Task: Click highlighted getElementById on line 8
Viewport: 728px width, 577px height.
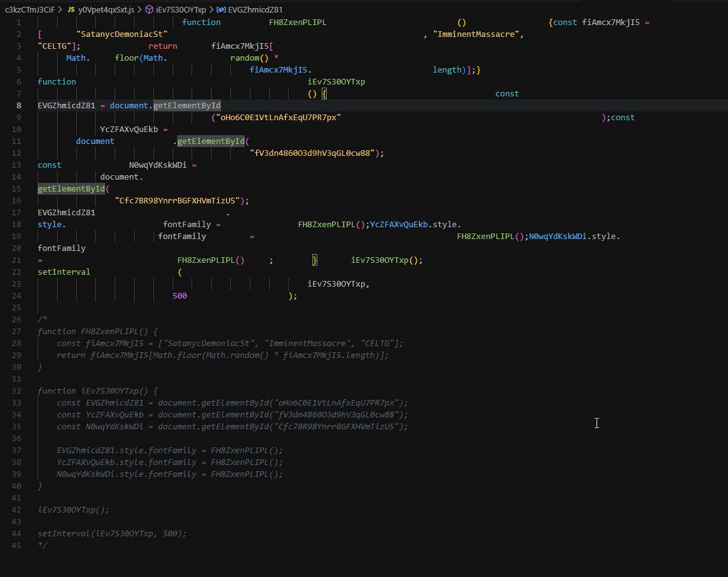Action: [x=187, y=105]
